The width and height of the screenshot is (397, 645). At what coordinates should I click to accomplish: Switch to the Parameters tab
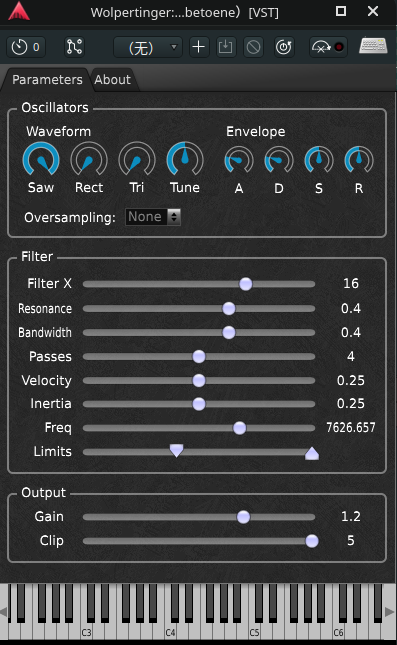[x=47, y=79]
